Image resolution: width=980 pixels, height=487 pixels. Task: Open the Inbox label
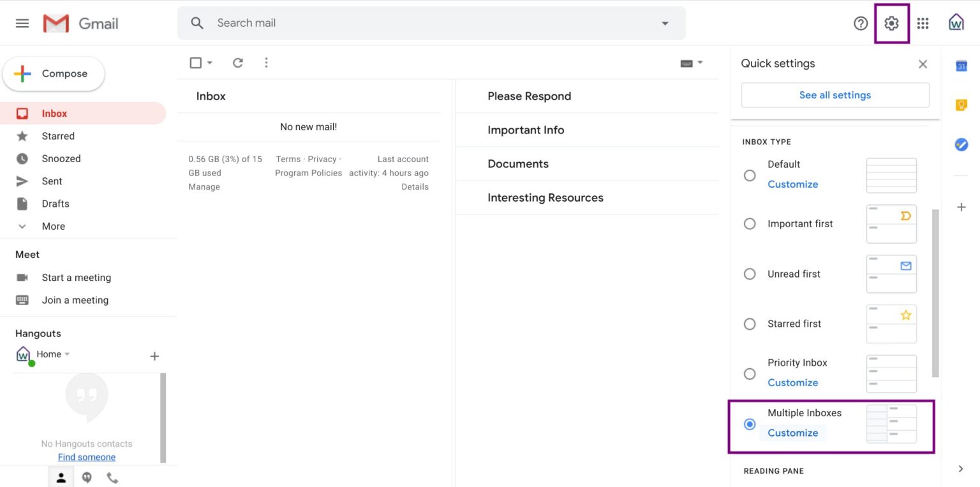pos(54,113)
